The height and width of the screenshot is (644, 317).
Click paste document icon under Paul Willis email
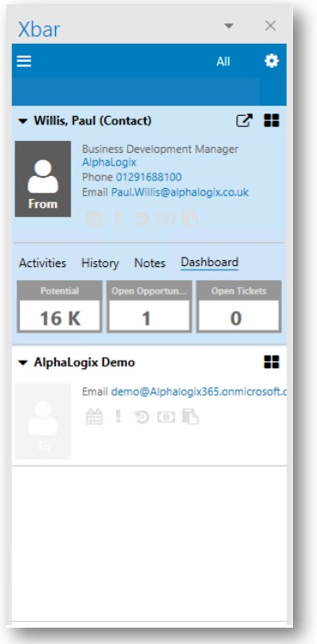tap(191, 218)
